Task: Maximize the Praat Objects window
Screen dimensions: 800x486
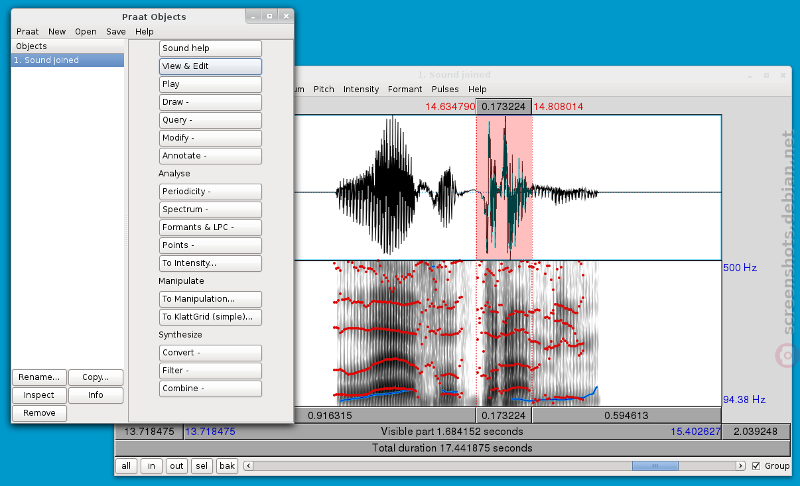Action: tap(269, 16)
